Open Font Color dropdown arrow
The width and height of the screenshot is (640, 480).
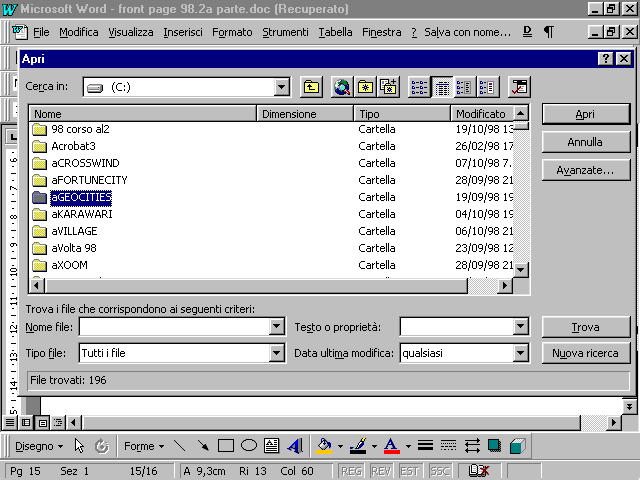pos(408,446)
